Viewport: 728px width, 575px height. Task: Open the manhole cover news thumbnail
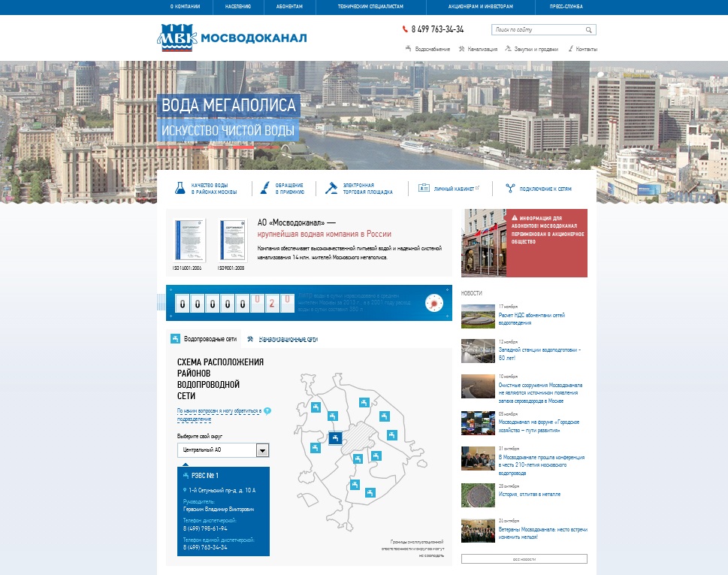tap(478, 495)
